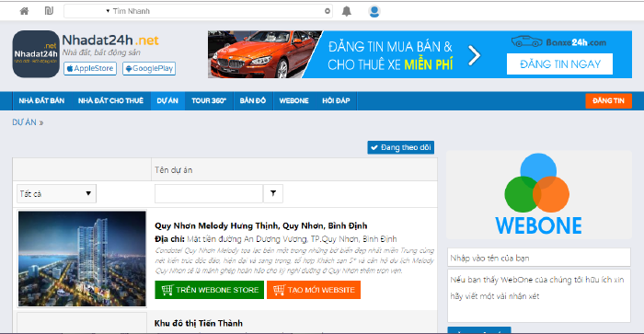Clear the Tìm Nhanh search with circle button
The width and height of the screenshot is (644, 334).
[328, 11]
